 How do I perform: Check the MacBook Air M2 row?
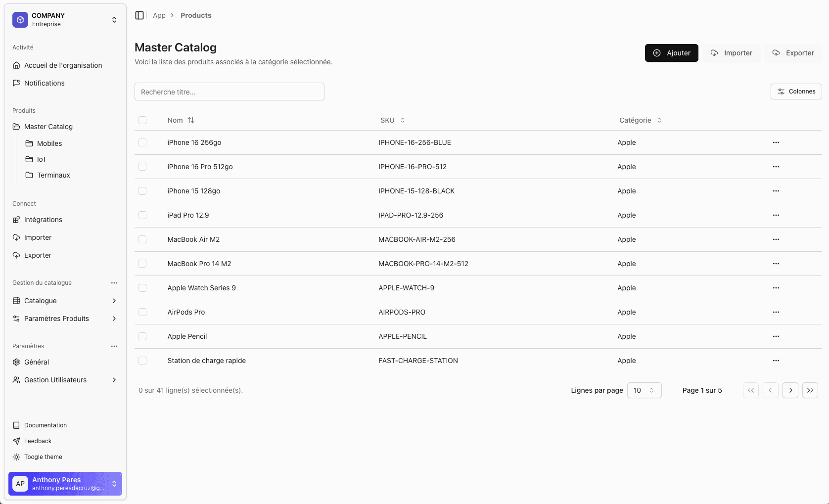pos(142,239)
